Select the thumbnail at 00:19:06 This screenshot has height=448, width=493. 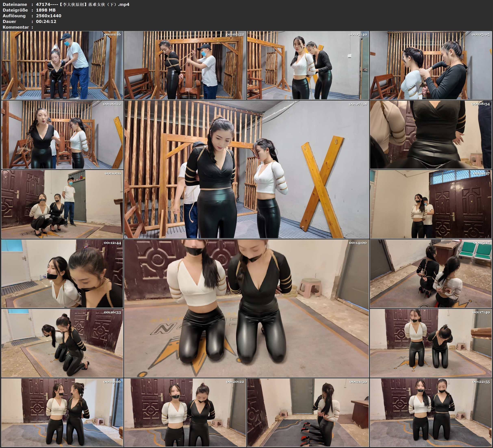coord(62,412)
